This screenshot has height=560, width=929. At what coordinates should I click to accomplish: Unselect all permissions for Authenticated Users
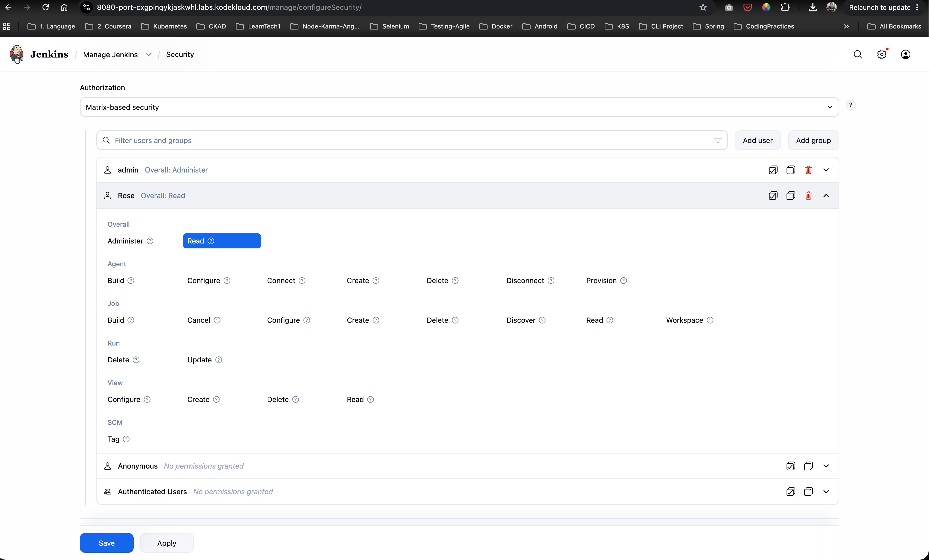(x=808, y=492)
